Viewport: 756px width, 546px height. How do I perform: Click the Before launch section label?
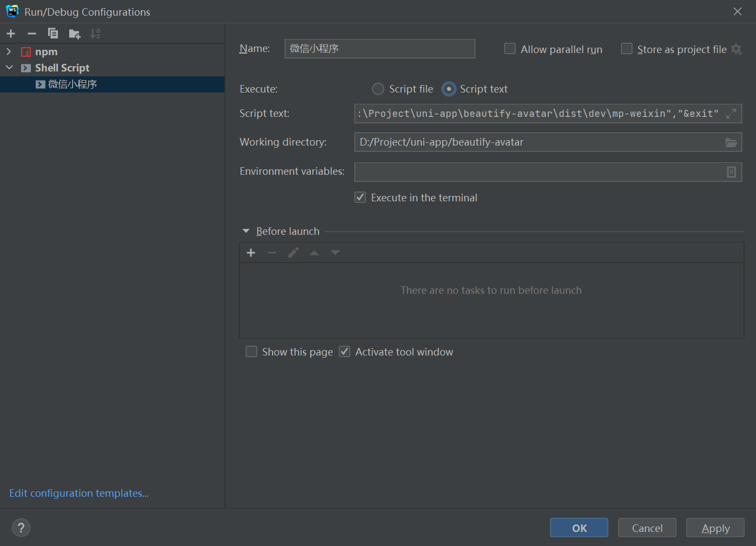(x=288, y=231)
